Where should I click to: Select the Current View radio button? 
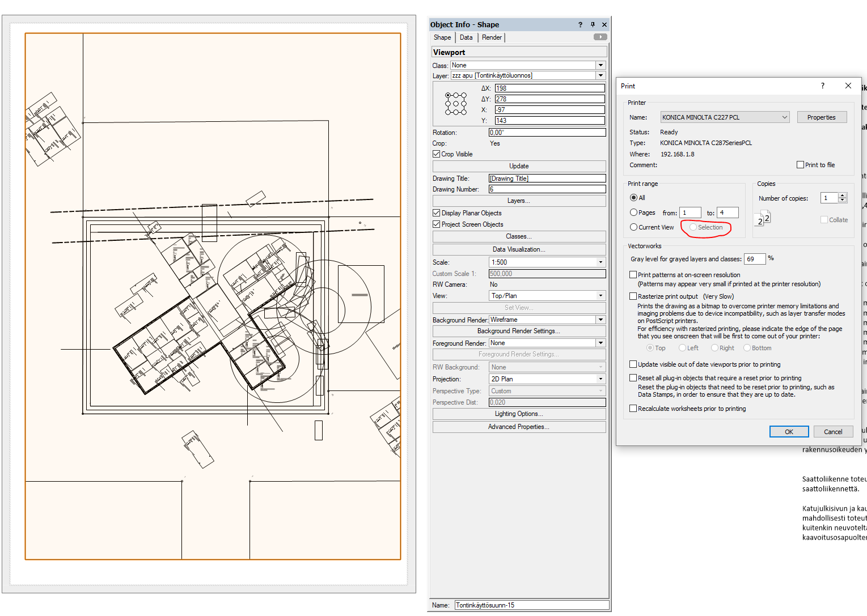(633, 227)
